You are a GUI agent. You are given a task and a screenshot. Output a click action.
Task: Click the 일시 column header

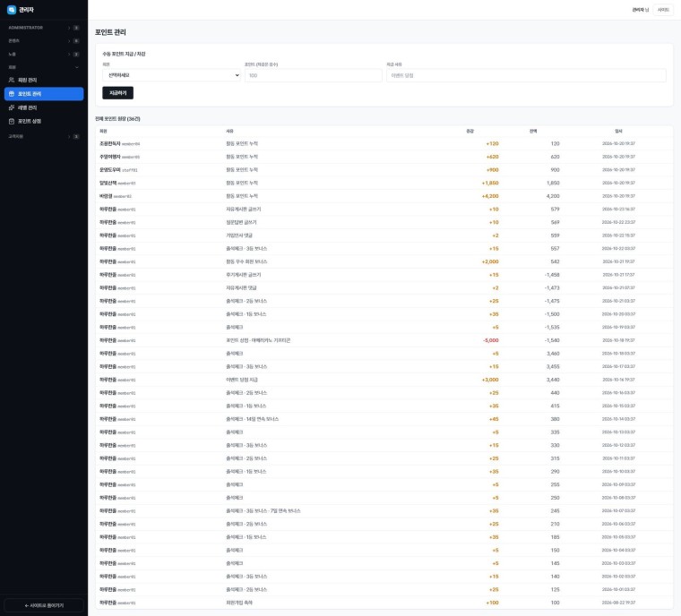point(618,131)
